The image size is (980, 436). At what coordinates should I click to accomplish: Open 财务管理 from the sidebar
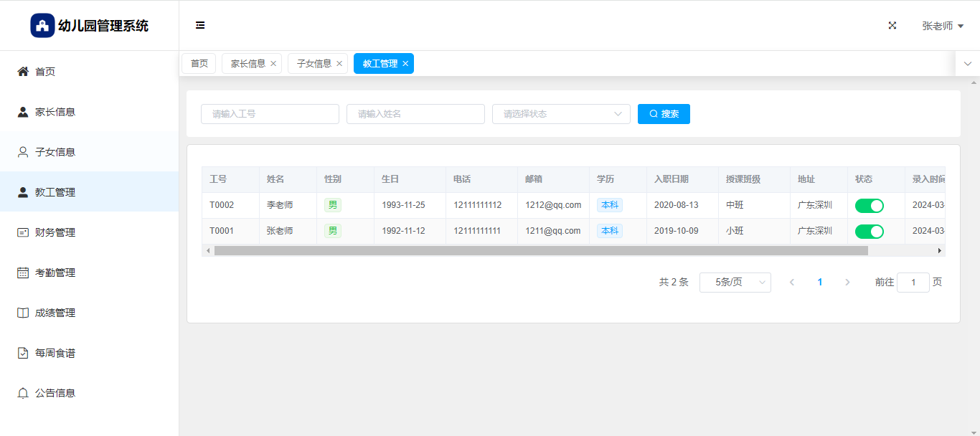(55, 232)
